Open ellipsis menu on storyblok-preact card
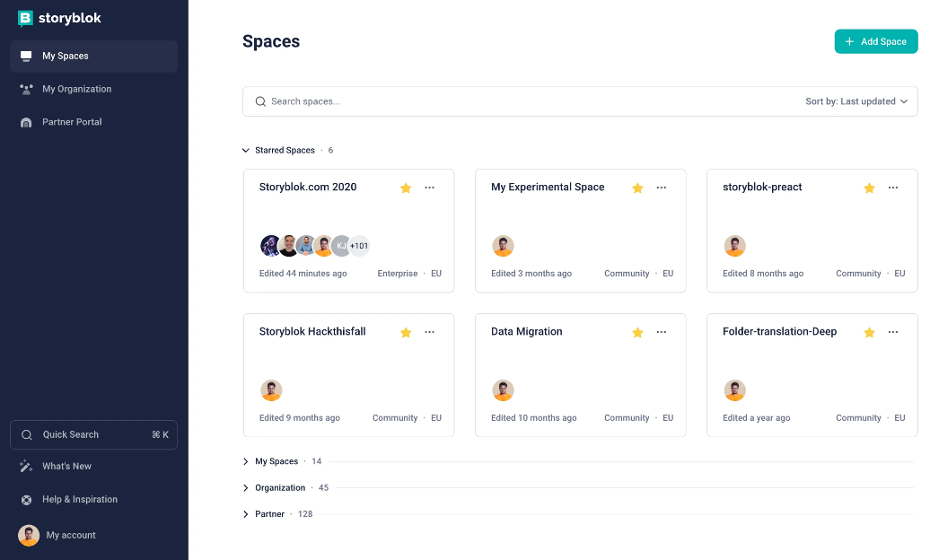 pyautogui.click(x=893, y=188)
